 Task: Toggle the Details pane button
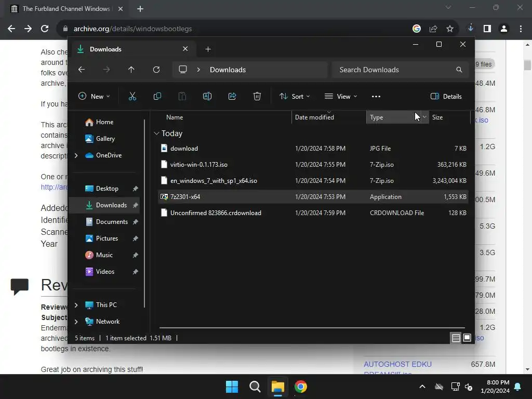pos(446,96)
